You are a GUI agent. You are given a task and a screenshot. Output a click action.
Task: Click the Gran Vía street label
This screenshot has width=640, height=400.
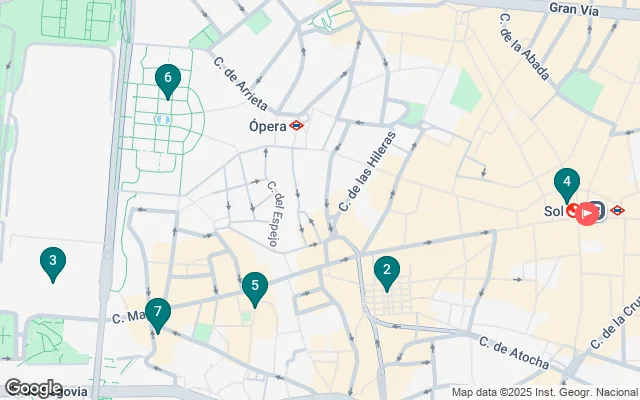pyautogui.click(x=574, y=9)
